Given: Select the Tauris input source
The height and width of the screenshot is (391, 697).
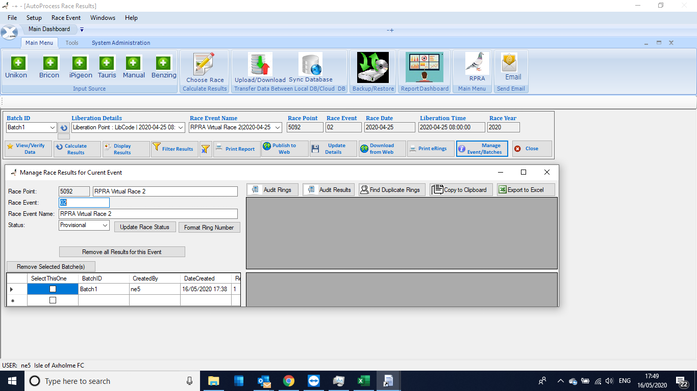Looking at the screenshot, I should 107,68.
